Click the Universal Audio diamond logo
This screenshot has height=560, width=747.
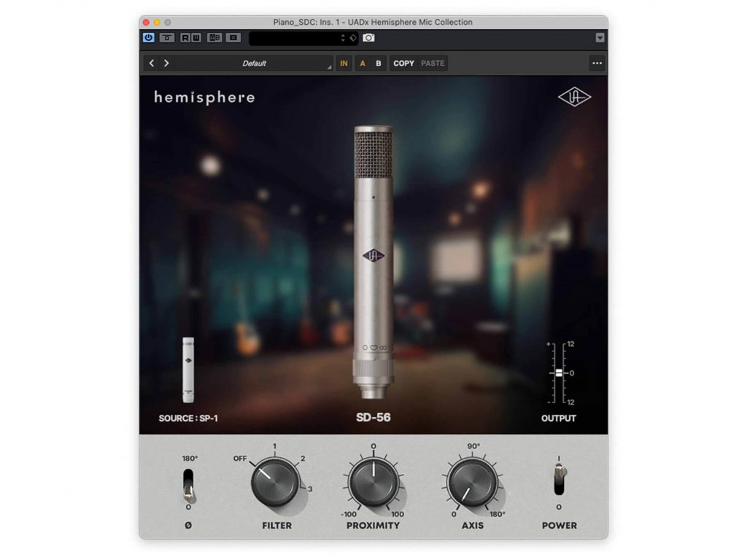(x=575, y=97)
